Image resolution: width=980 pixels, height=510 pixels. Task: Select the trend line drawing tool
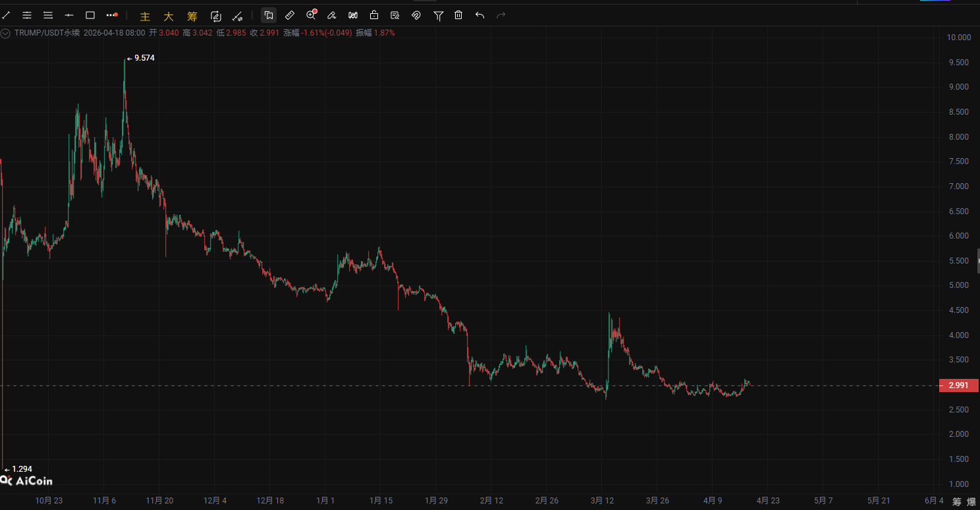(x=6, y=14)
